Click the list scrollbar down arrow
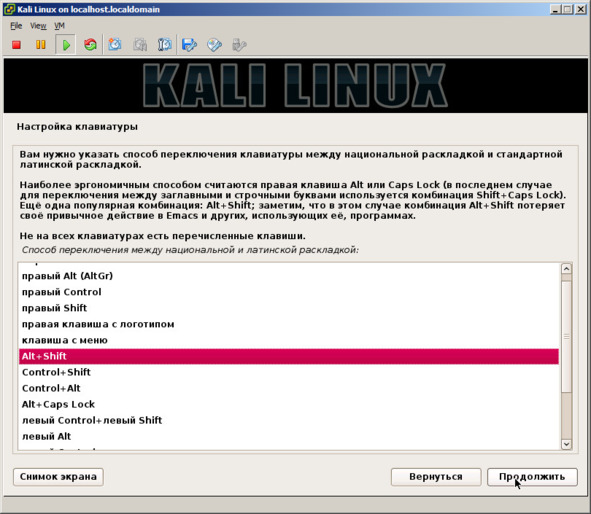Image resolution: width=591 pixels, height=514 pixels. pos(566,444)
